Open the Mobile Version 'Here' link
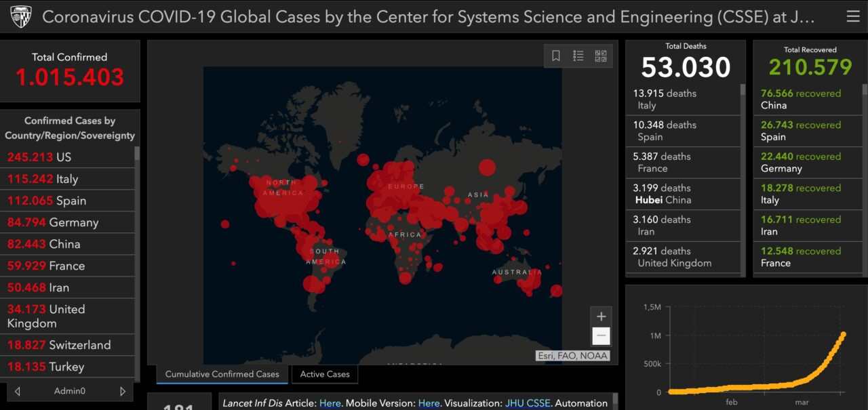 pyautogui.click(x=429, y=403)
